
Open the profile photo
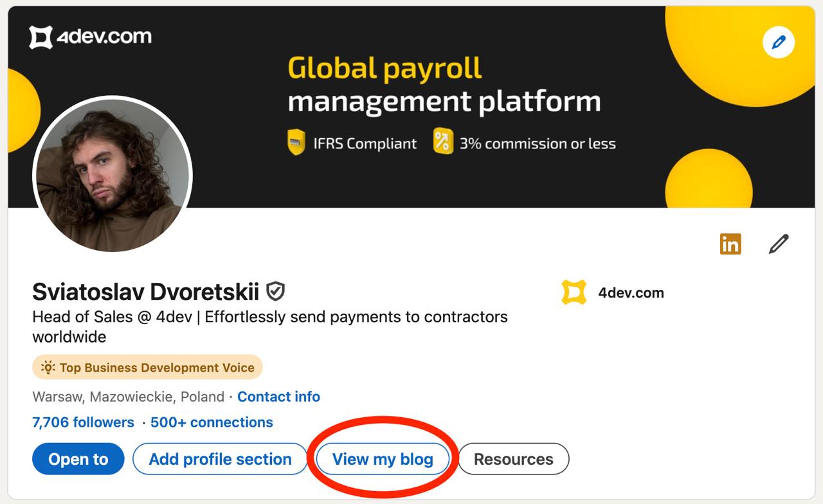point(113,174)
